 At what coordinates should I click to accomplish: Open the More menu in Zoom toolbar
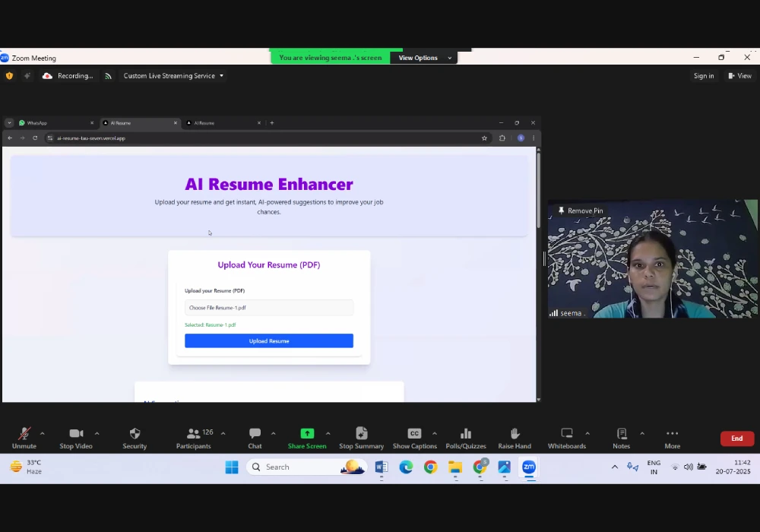coord(672,434)
